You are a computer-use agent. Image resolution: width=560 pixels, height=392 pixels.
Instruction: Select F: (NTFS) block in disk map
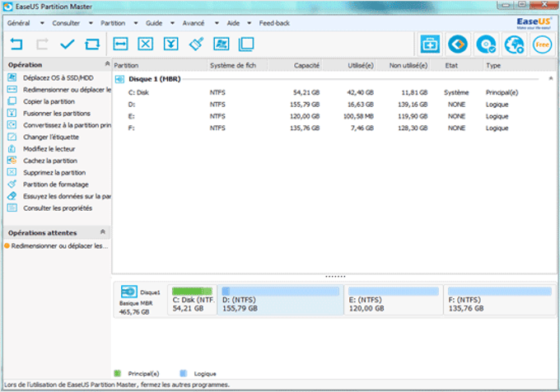click(500, 300)
